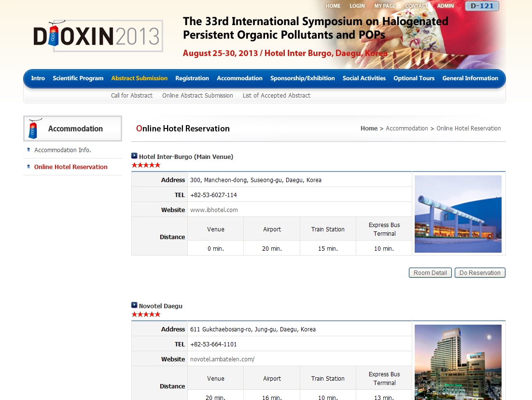Click the blue arrow icon next to Hotel Inter-Burgo
Image resolution: width=532 pixels, height=400 pixels.
click(x=134, y=156)
